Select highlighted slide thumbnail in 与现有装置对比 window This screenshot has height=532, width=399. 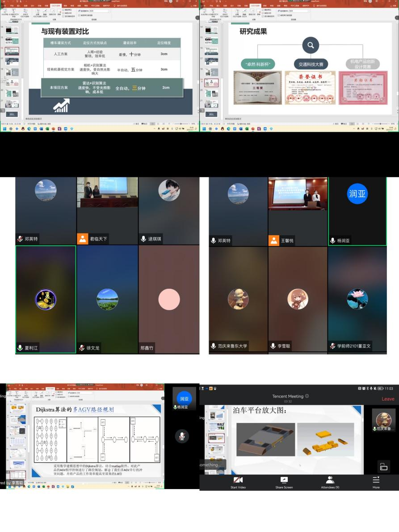[12, 51]
